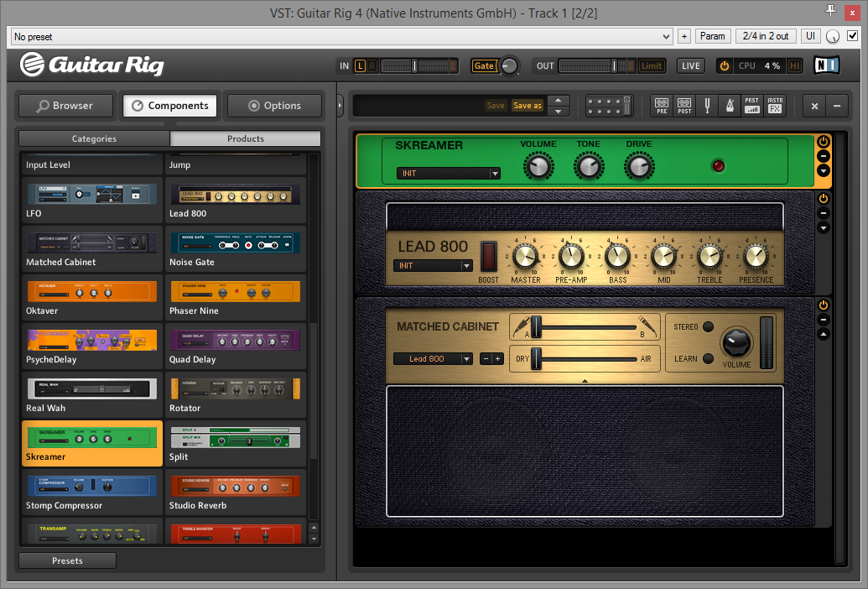The height and width of the screenshot is (589, 868).
Task: Uncheck the plugin enable checkbox
Action: tap(853, 36)
